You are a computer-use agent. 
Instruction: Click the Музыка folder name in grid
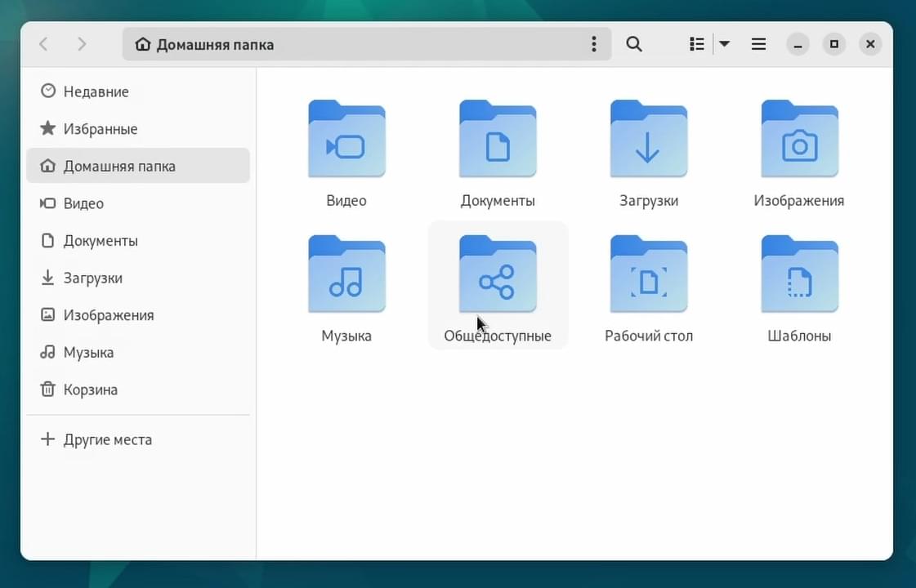[x=346, y=336]
